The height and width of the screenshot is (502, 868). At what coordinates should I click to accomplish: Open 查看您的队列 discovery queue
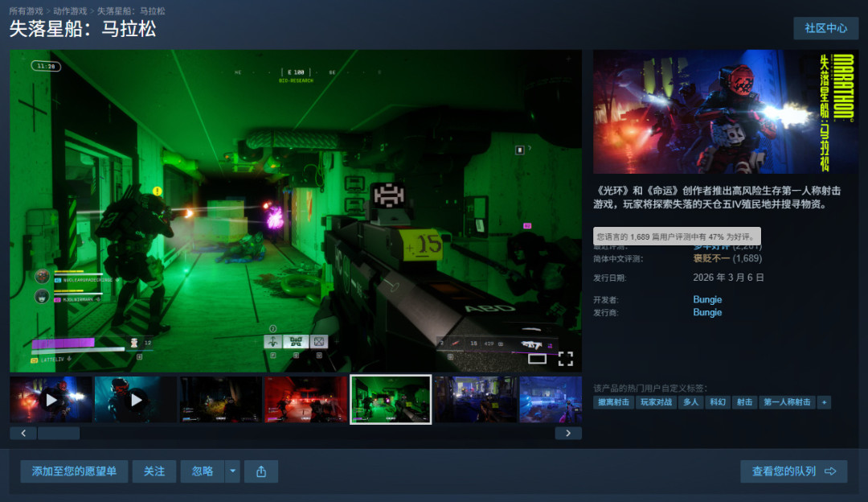pyautogui.click(x=794, y=471)
